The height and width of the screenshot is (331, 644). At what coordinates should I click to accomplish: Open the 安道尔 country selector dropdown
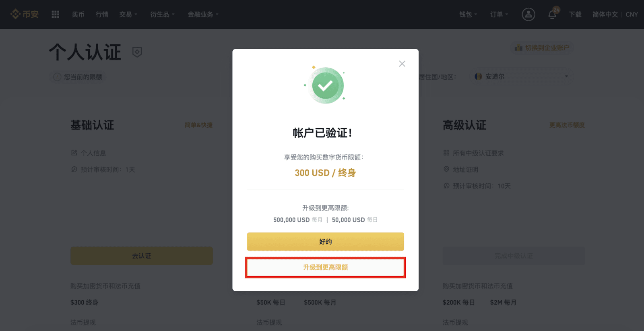521,77
